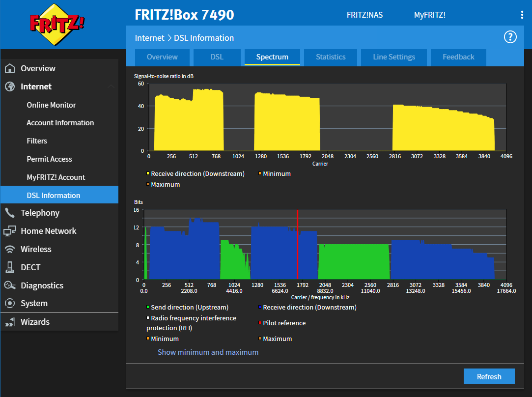Click the Home Network computers icon

pyautogui.click(x=10, y=231)
